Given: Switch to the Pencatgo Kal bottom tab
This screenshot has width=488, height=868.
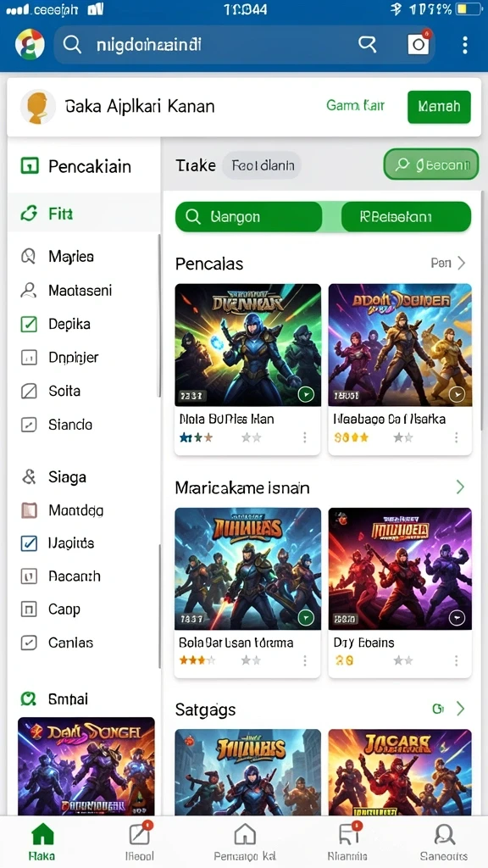Looking at the screenshot, I should point(245,842).
